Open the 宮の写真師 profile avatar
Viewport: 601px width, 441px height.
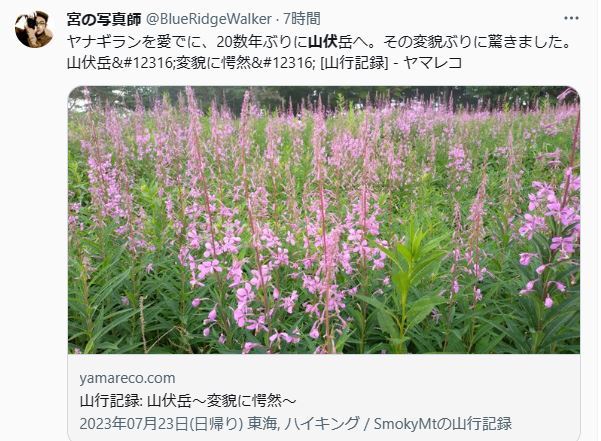(x=34, y=29)
